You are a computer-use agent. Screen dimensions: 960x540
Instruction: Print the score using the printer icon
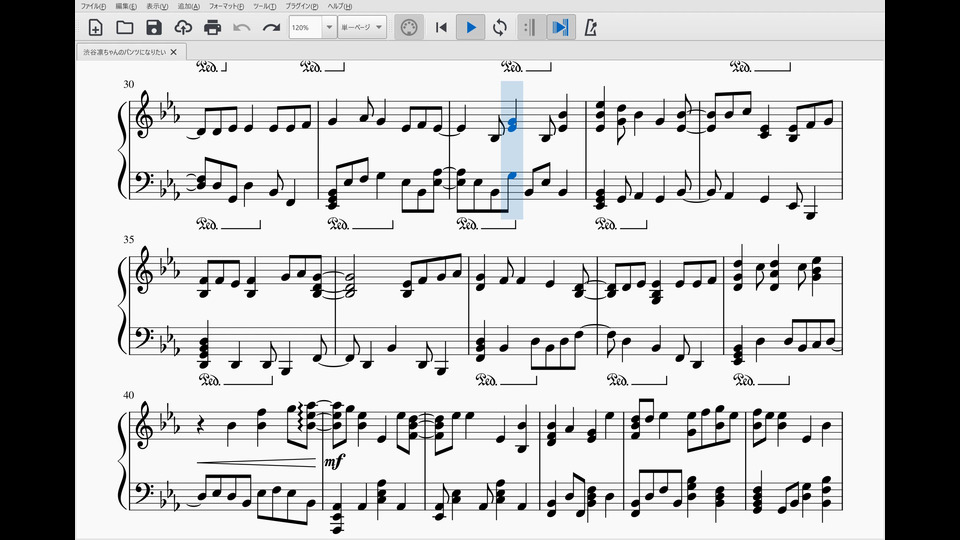(x=212, y=28)
